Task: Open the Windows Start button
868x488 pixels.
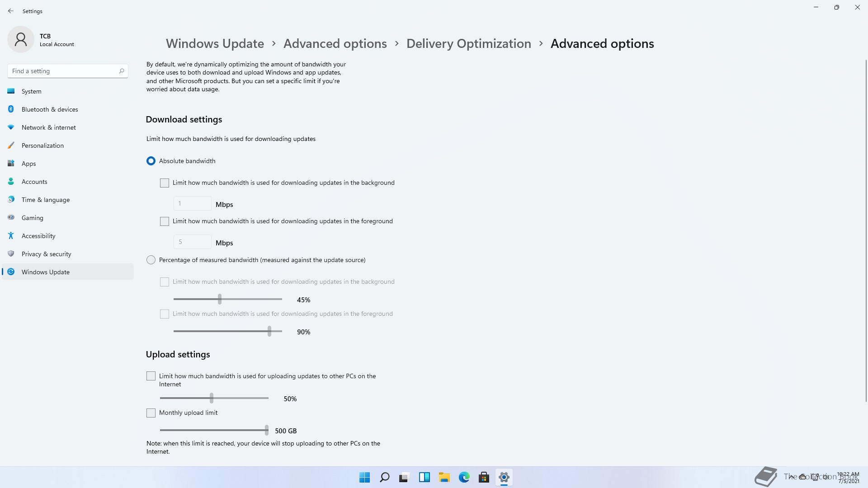Action: (364, 477)
